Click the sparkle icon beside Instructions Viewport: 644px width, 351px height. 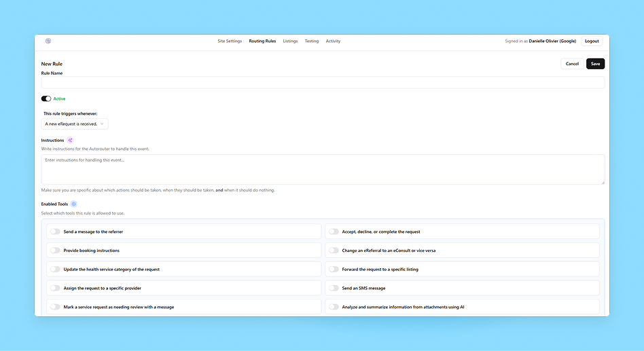point(70,141)
